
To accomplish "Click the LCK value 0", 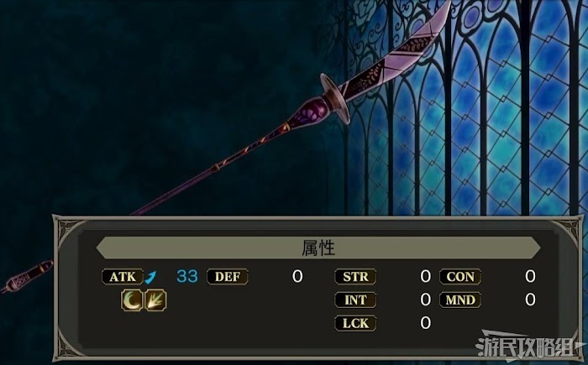I will [x=426, y=323].
